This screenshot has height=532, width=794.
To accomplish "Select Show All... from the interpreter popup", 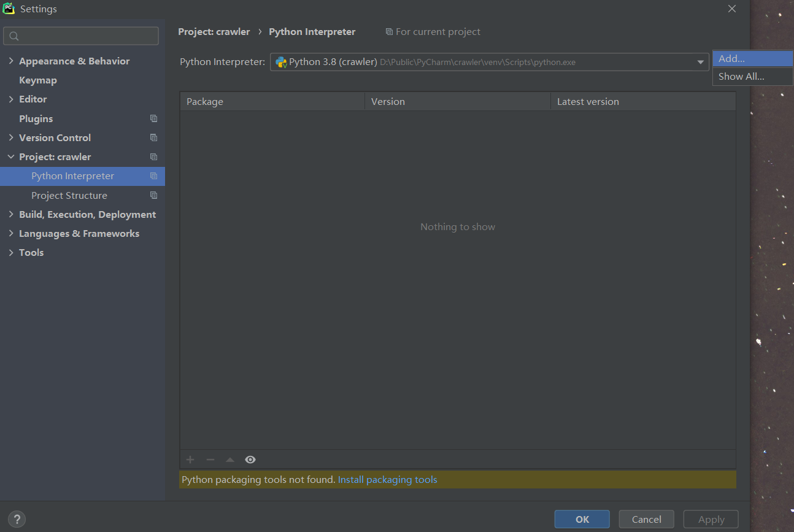I will point(752,77).
